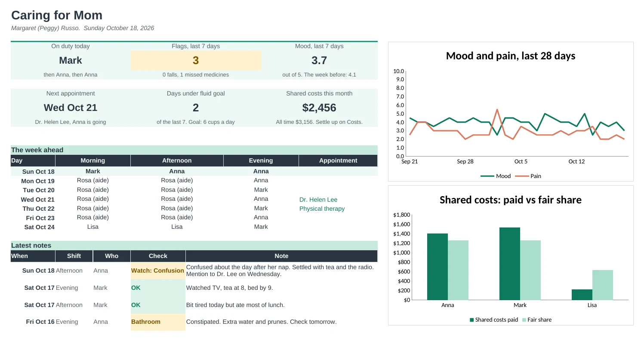This screenshot has height=341, width=644.
Task: Click the Pain legend entry
Action: (x=528, y=176)
